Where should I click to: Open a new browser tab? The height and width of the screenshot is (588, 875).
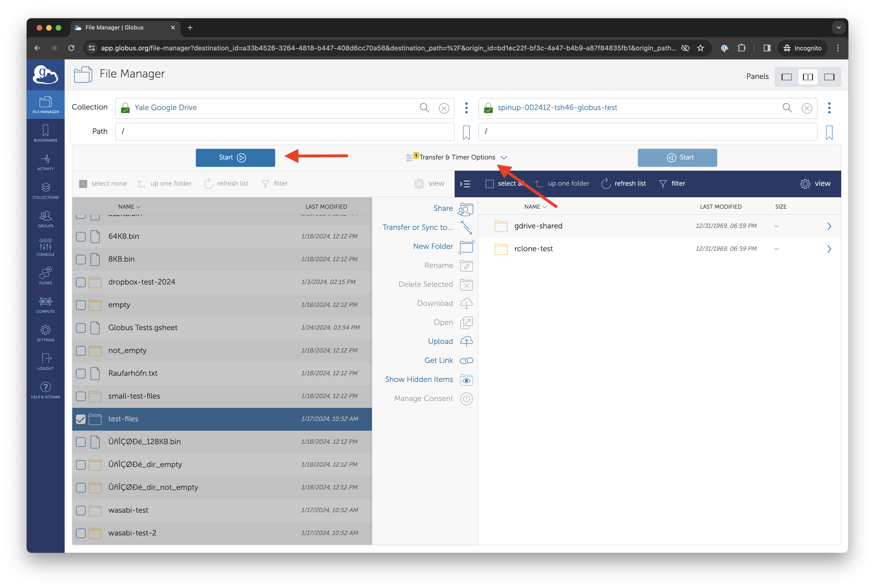click(x=190, y=27)
